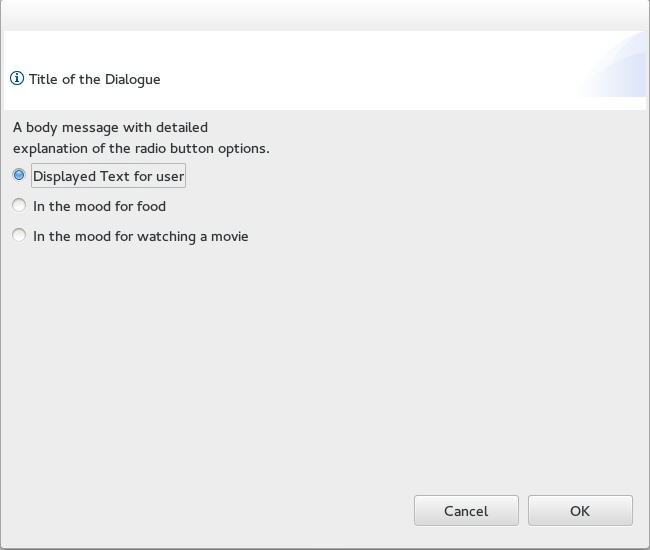Click the word 'food' in the second option
The height and width of the screenshot is (550, 650).
pos(151,206)
